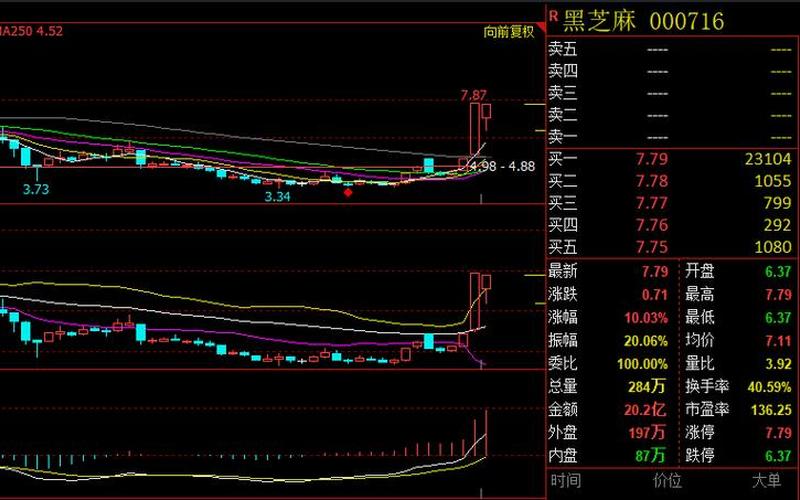Select the 卖一 ask row label
This screenshot has width=800, height=500.
pos(563,137)
